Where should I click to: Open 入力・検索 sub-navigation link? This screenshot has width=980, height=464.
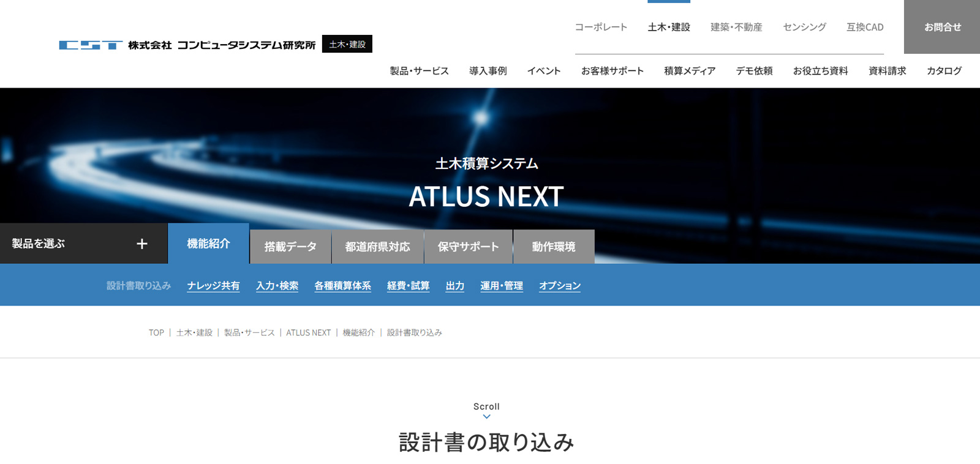(277, 286)
